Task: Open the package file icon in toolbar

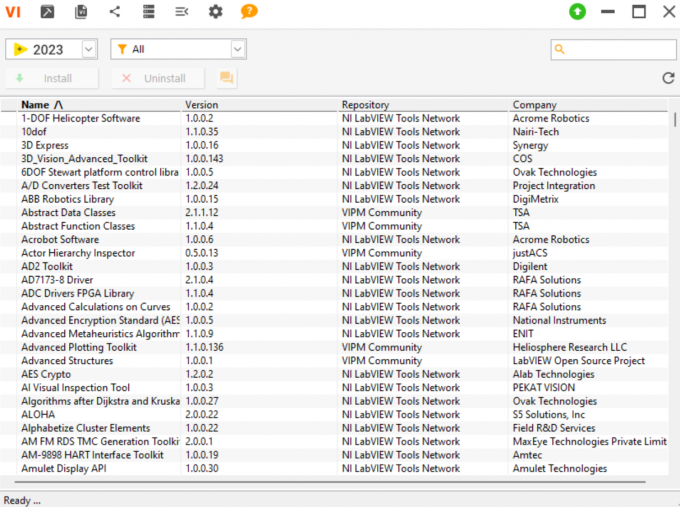Action: (x=47, y=12)
